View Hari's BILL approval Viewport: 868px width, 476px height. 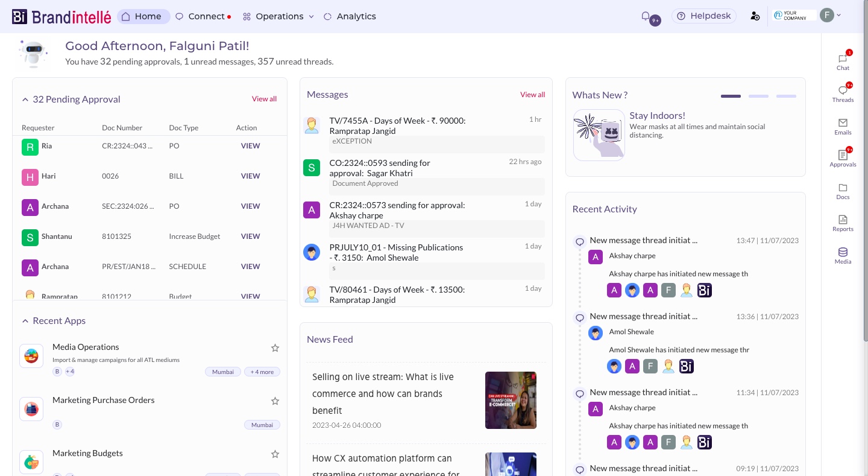[250, 176]
